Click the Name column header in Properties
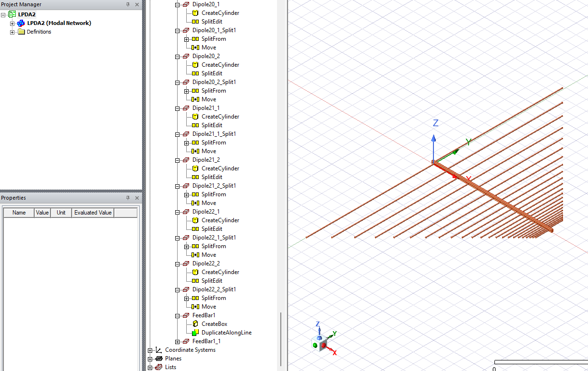588x371 pixels. 19,213
